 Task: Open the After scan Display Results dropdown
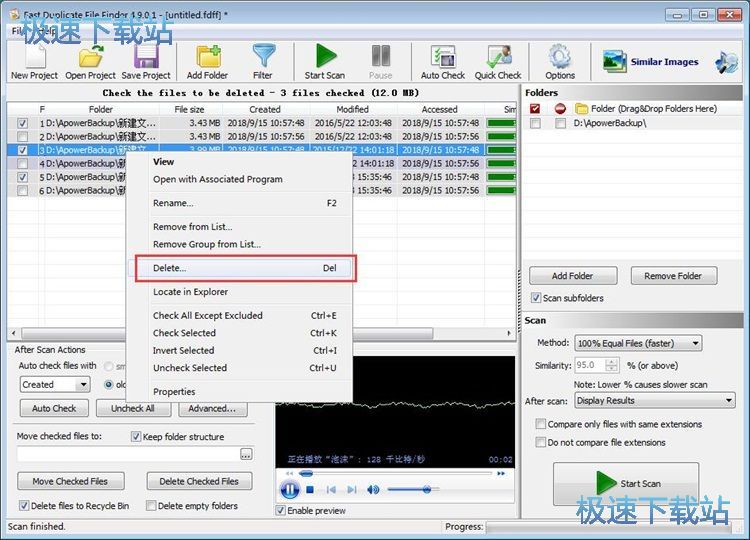point(654,400)
